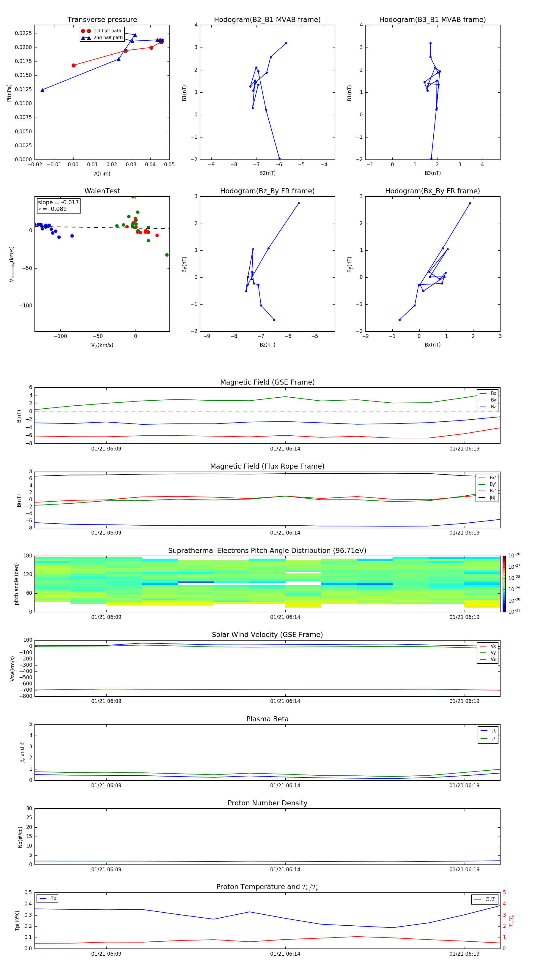Click the pitch angle distribution colorbar

[504, 584]
